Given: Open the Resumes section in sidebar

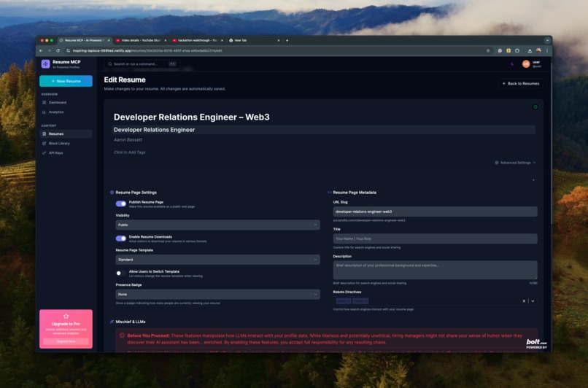Looking at the screenshot, I should [x=66, y=134].
